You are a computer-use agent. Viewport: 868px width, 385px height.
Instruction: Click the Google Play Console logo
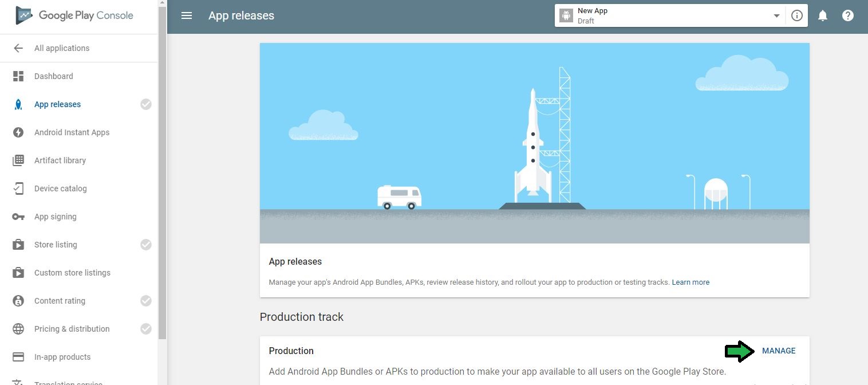click(x=74, y=16)
